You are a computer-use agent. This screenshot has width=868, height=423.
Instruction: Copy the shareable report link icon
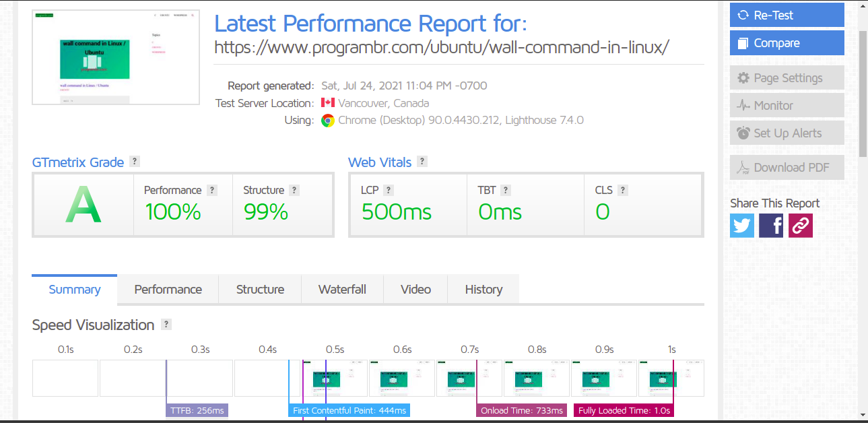tap(800, 225)
